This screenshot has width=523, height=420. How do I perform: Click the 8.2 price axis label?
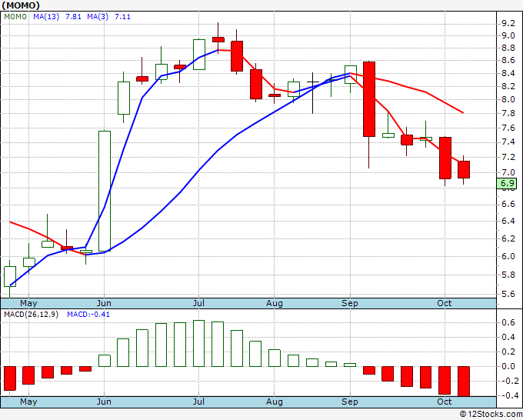click(x=508, y=86)
